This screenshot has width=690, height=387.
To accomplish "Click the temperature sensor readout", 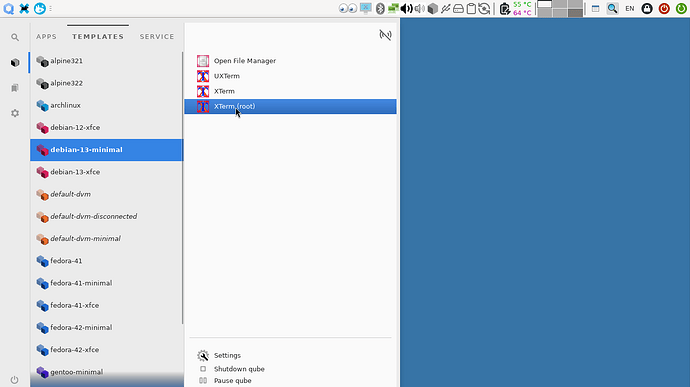I will point(522,8).
